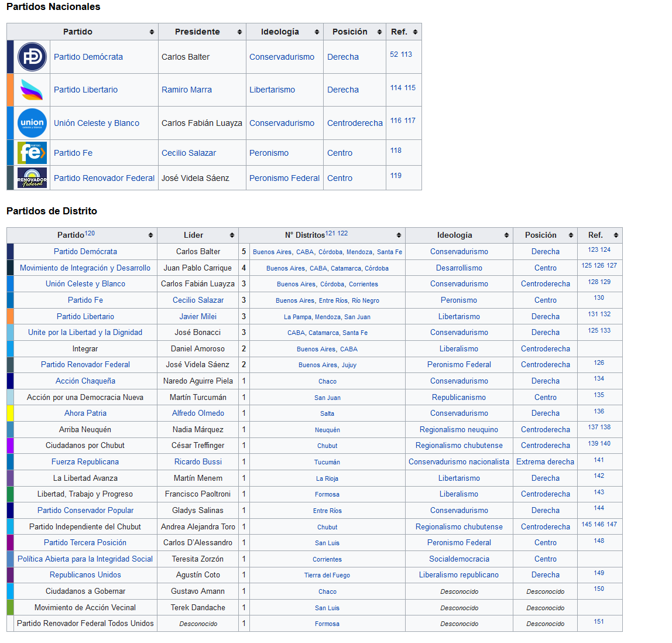The height and width of the screenshot is (643, 672).
Task: Click the Partido Demócrata logo icon
Action: pos(32,57)
